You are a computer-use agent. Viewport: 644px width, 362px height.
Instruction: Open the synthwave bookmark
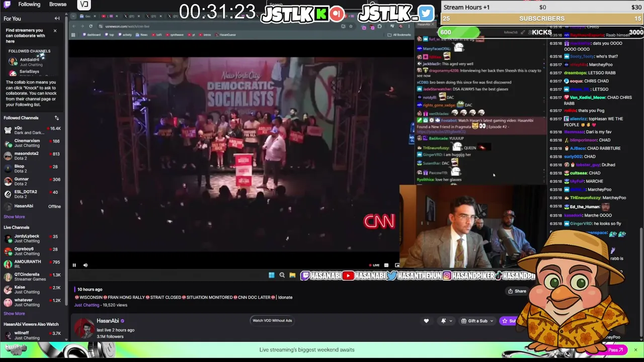pyautogui.click(x=175, y=35)
